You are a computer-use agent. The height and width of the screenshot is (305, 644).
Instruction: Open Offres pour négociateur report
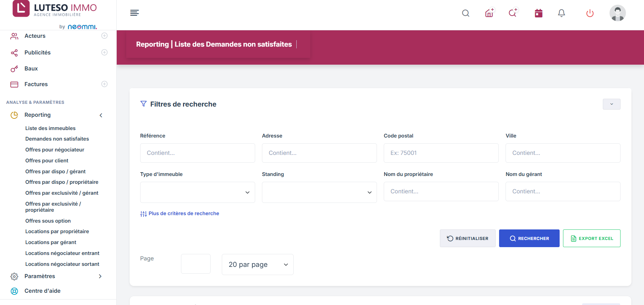click(x=55, y=150)
